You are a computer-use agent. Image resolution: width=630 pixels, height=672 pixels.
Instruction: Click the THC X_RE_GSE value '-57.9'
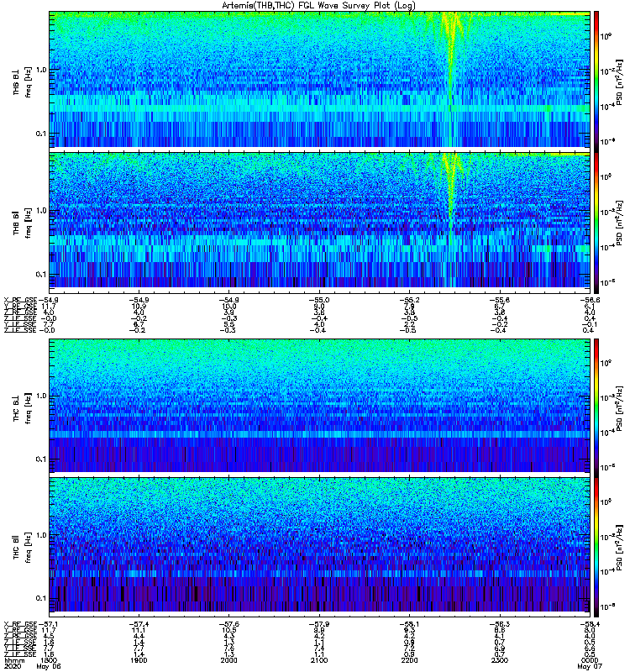[319, 624]
